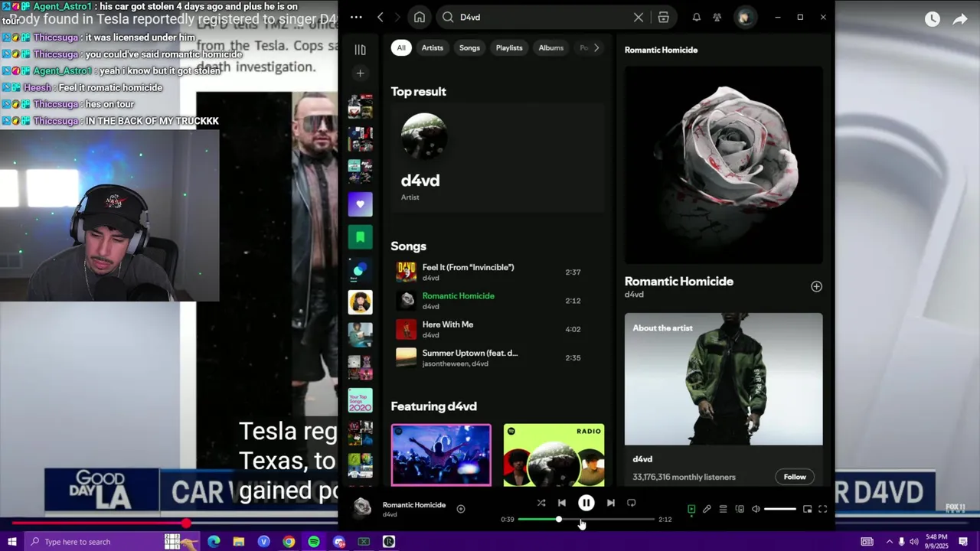The image size is (980, 551).
Task: Seek on the song progress bar
Action: (586, 520)
